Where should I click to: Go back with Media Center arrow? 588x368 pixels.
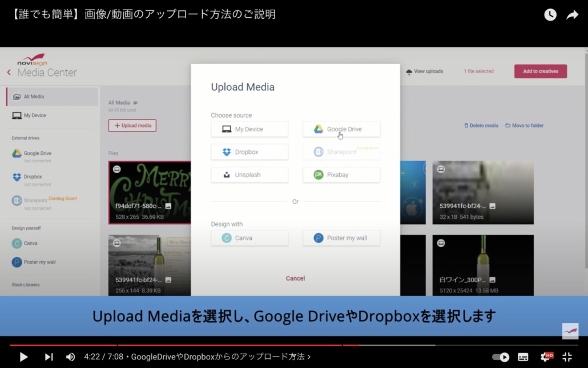coord(9,73)
